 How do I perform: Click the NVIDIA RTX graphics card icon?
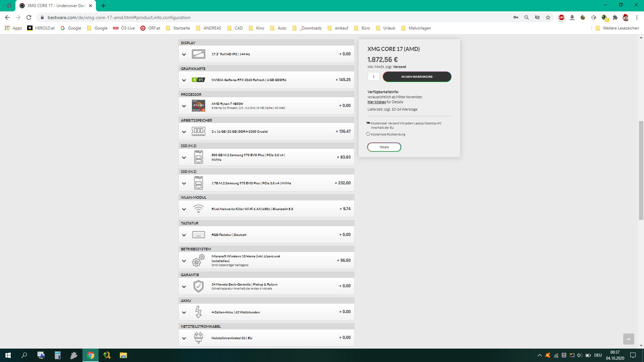tap(198, 80)
